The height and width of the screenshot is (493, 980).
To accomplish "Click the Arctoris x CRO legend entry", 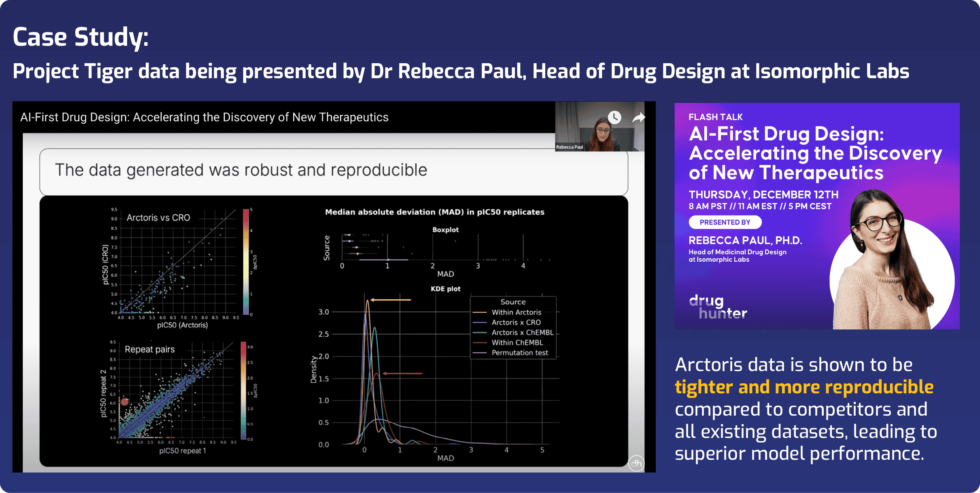I will 516,322.
